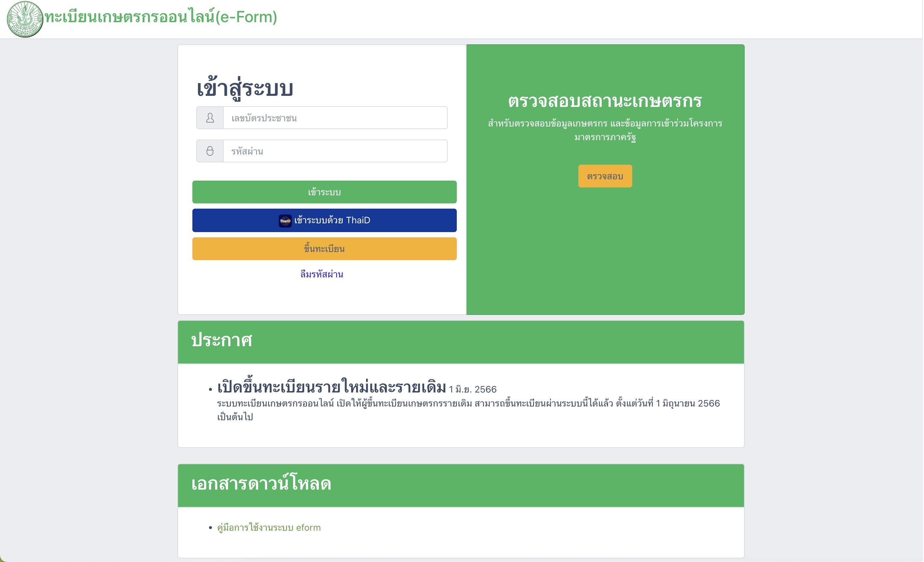Click the announcement date 1 มิ.ย. 2566

pos(472,389)
